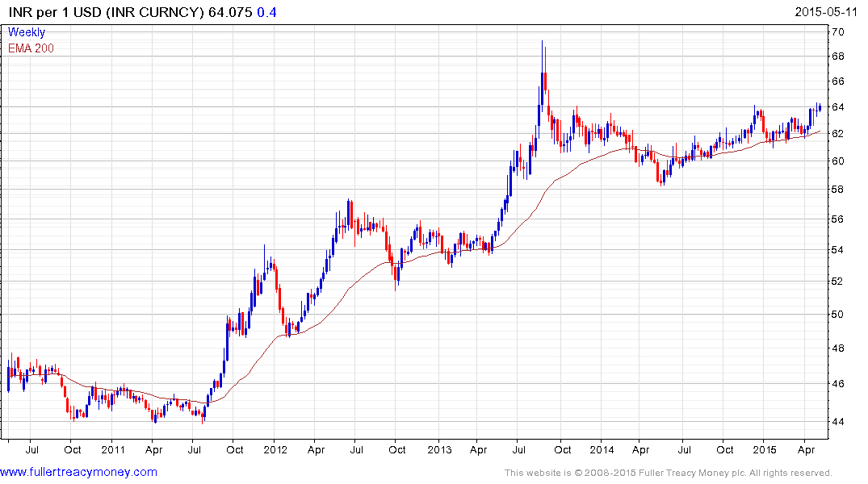Viewport: 868px width, 484px height.
Task: Click the 52 price axis label
Action: tap(837, 281)
